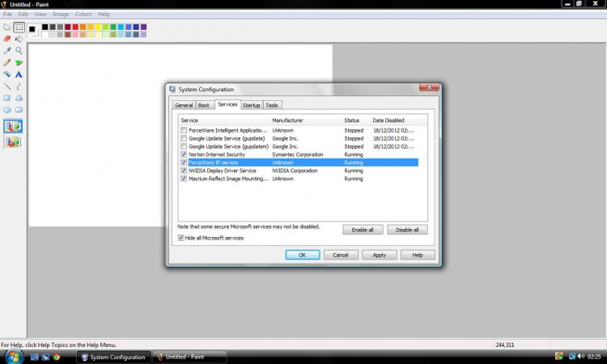The width and height of the screenshot is (607, 364).
Task: Select the "ForceWare IP service" row
Action: click(299, 163)
